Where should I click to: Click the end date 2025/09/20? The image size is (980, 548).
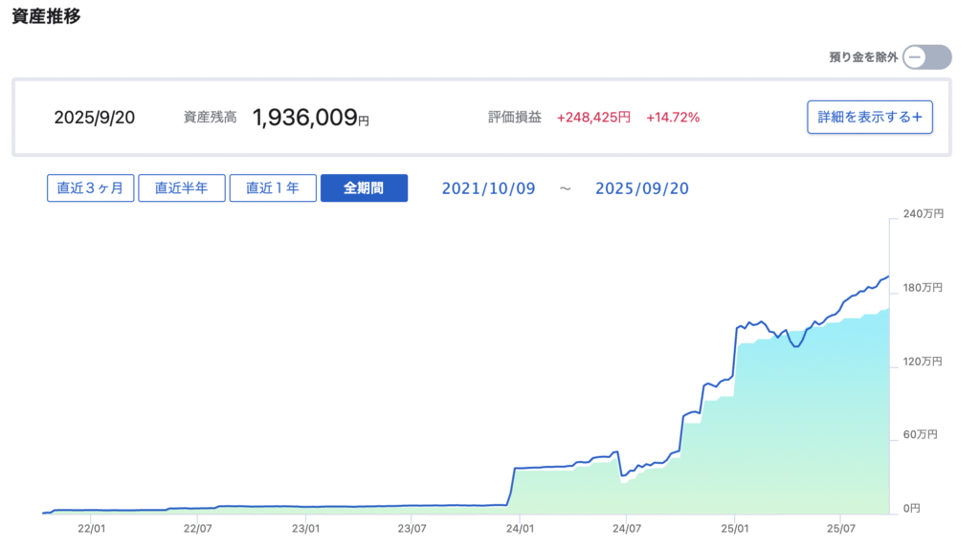click(x=641, y=188)
